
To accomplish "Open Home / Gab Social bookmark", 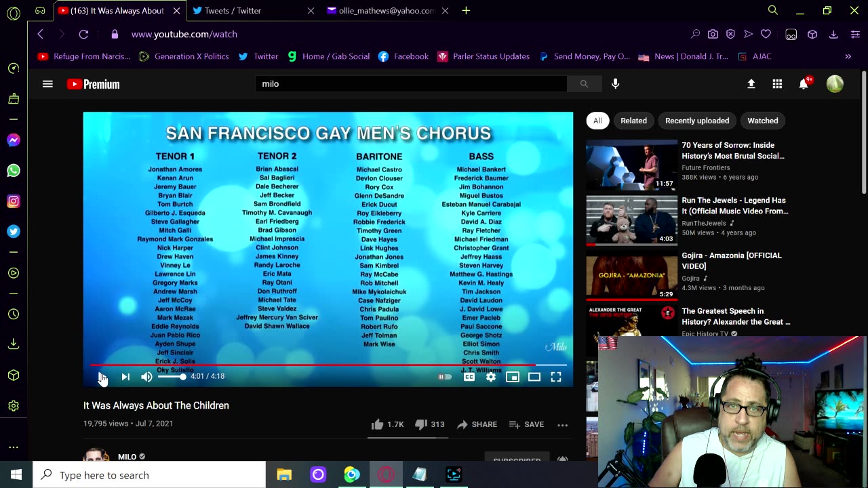I will pyautogui.click(x=328, y=56).
